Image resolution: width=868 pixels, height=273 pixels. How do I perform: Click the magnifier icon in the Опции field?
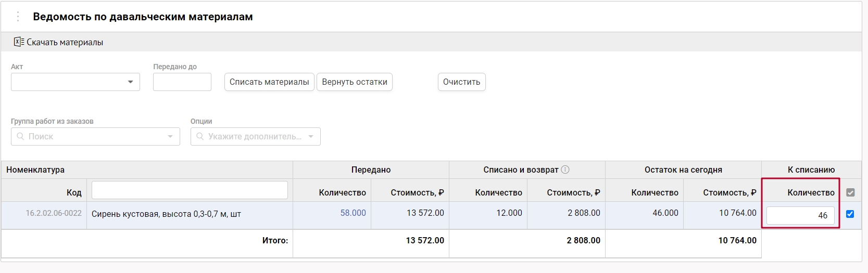(200, 136)
